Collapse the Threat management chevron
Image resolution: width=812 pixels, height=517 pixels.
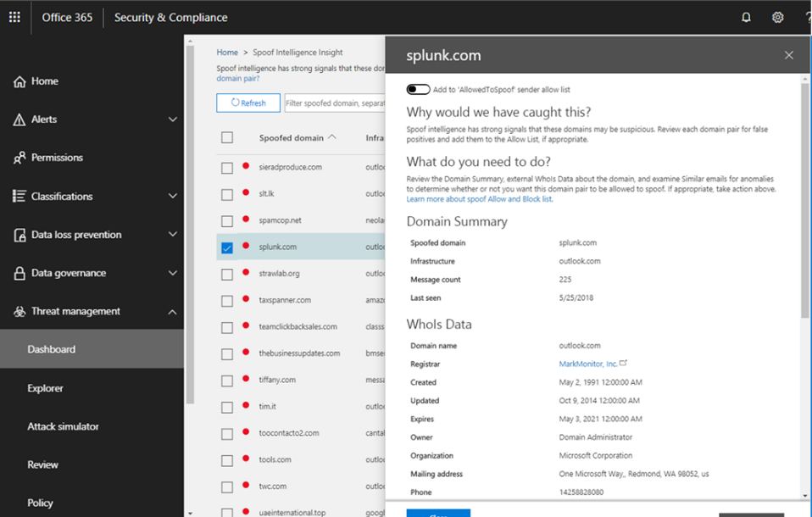tap(172, 311)
